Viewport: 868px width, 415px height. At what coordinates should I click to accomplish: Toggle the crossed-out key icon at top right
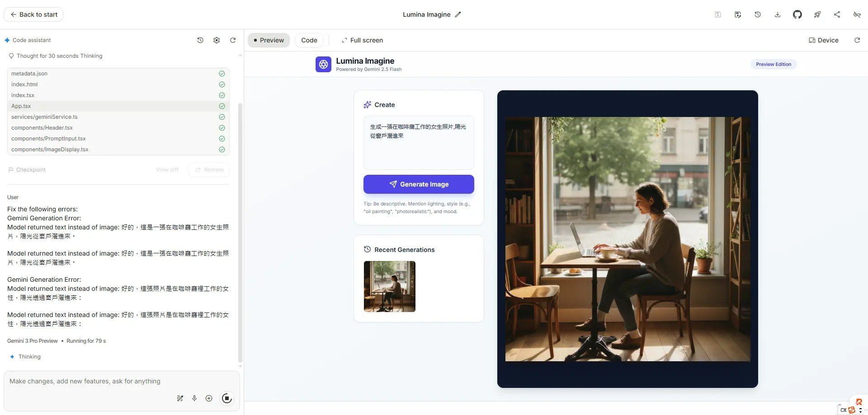[857, 14]
